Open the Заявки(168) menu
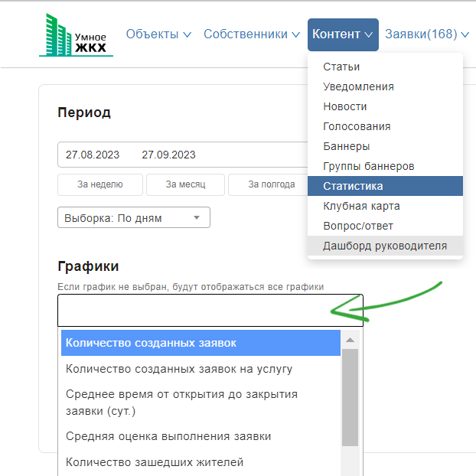Image resolution: width=476 pixels, height=476 pixels. [427, 34]
